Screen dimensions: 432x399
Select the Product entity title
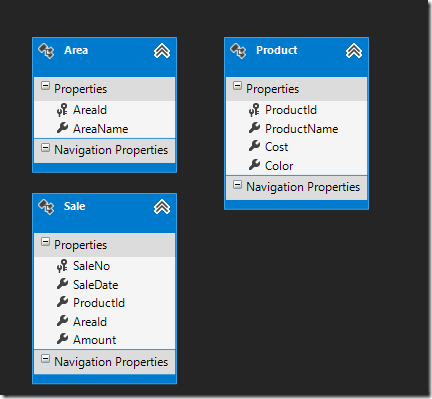tap(277, 50)
